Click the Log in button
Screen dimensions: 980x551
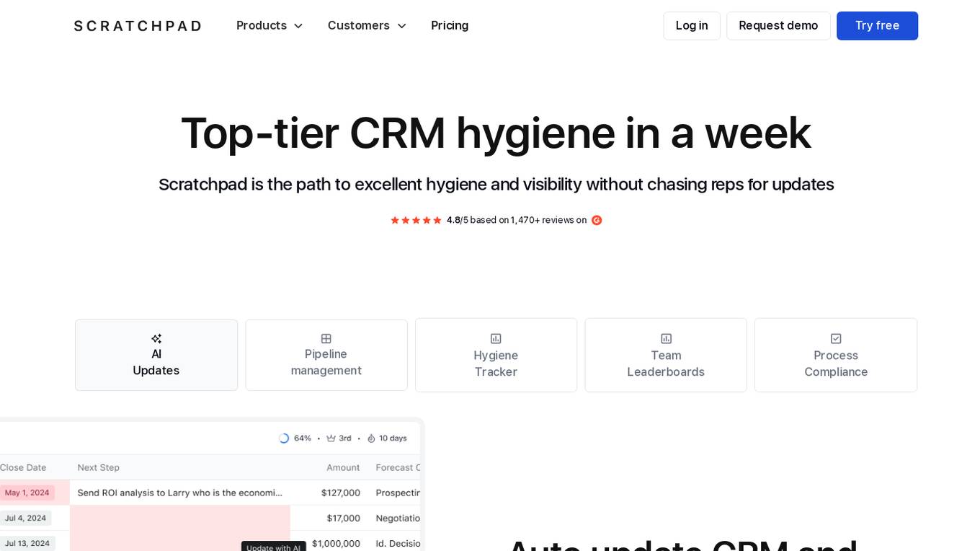pos(692,26)
